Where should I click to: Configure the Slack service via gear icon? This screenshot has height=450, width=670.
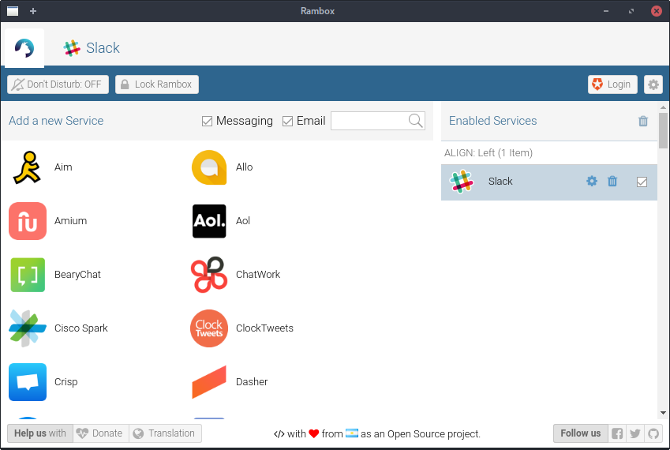click(x=591, y=181)
